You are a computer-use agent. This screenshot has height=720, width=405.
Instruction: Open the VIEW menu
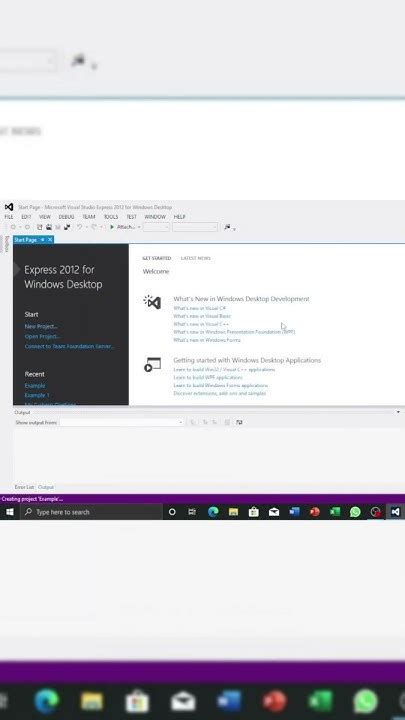45,217
